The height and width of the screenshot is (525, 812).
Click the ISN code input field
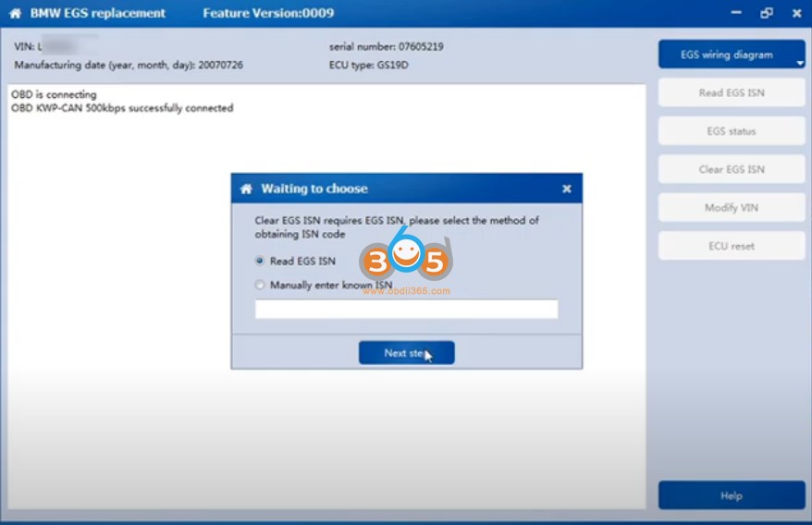407,309
